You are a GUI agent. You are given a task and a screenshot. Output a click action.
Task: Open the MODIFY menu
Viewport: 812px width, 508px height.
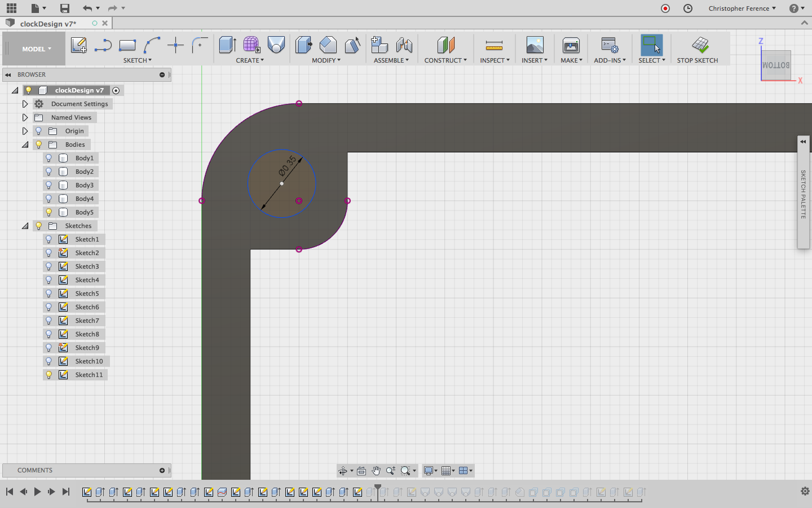point(326,60)
